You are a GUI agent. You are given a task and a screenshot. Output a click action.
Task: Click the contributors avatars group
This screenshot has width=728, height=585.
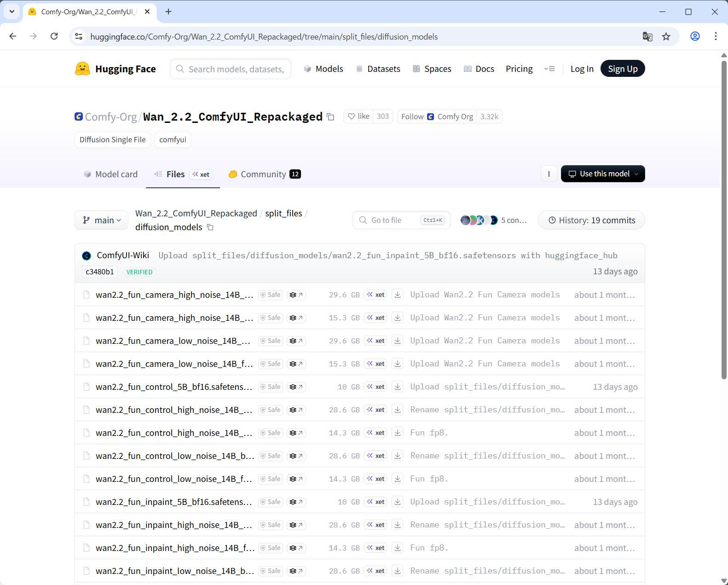coord(479,220)
